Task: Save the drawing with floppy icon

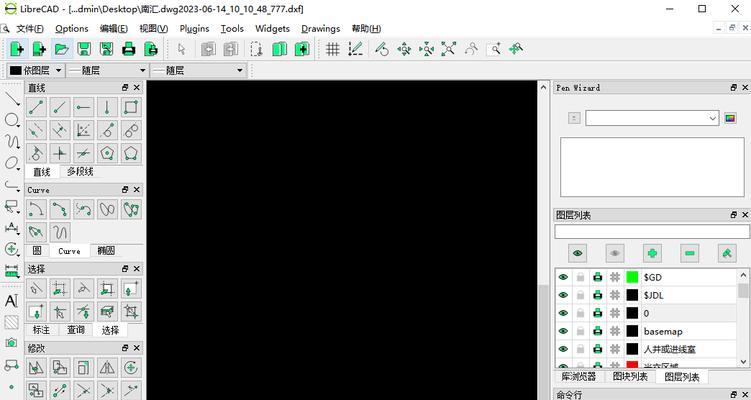Action: [x=84, y=49]
